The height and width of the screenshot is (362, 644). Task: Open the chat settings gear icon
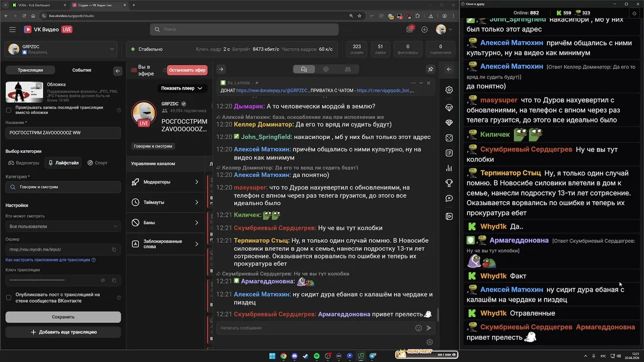pyautogui.click(x=449, y=90)
